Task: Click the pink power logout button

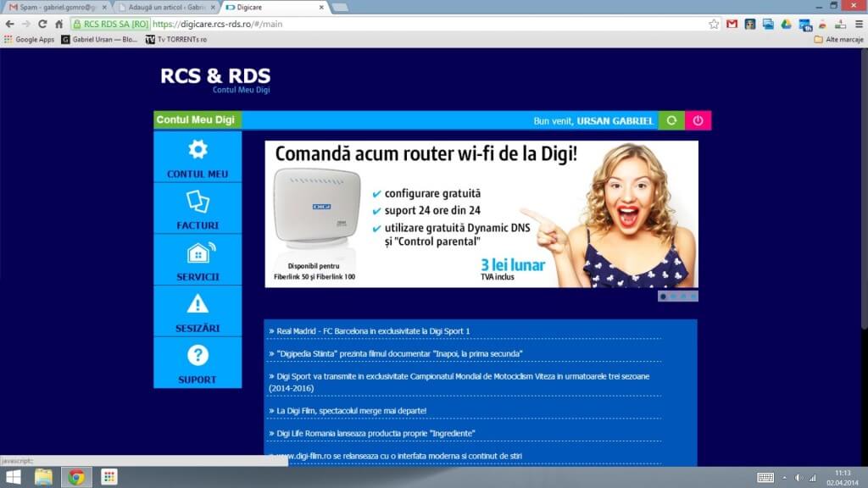Action: point(698,120)
